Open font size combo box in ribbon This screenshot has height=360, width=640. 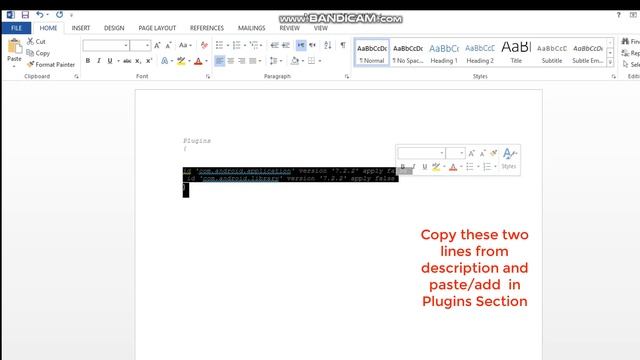[140, 45]
